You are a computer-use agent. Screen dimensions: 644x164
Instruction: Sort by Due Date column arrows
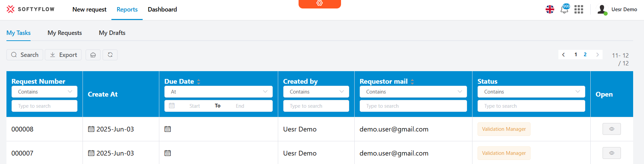[198, 82]
